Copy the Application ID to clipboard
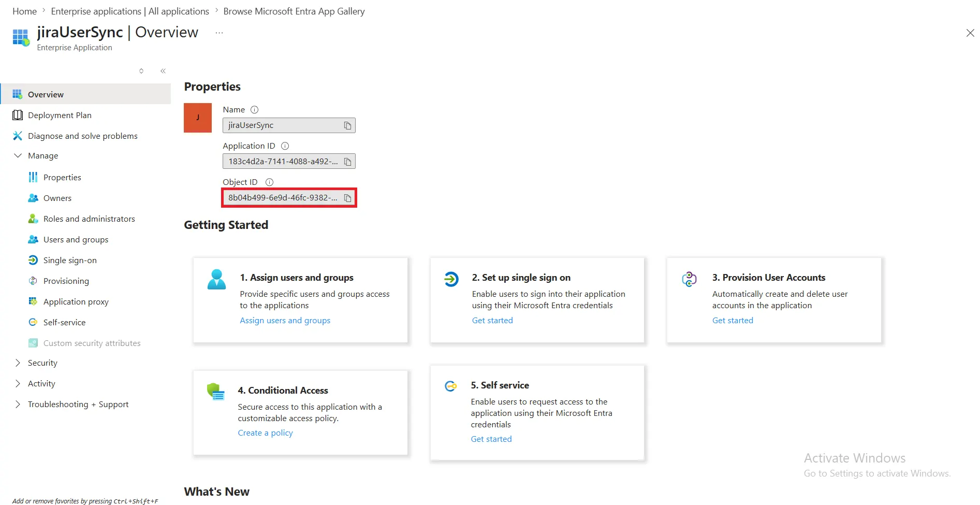Viewport: 980px width, 505px height. (x=347, y=162)
